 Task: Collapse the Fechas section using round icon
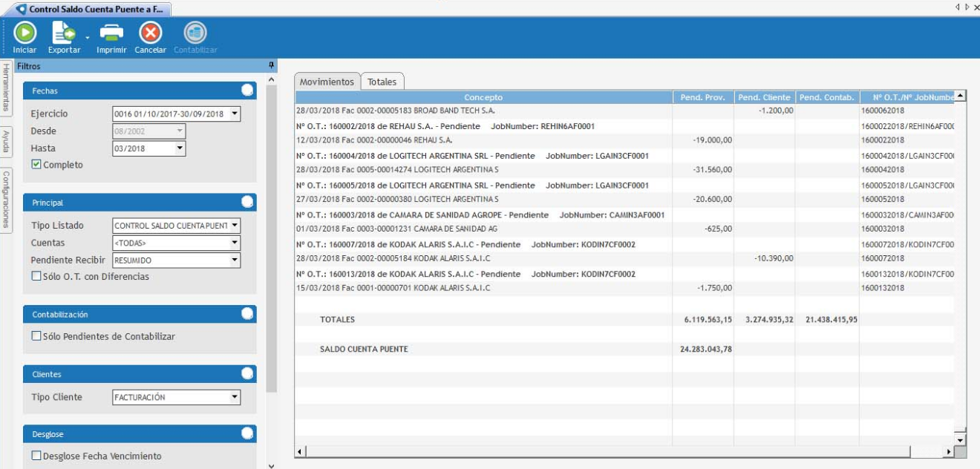247,91
